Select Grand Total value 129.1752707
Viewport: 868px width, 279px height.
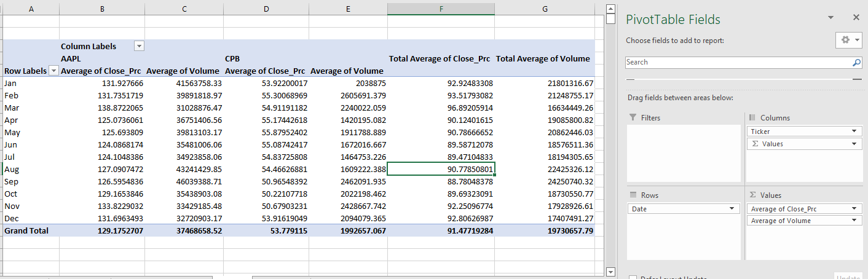(101, 230)
